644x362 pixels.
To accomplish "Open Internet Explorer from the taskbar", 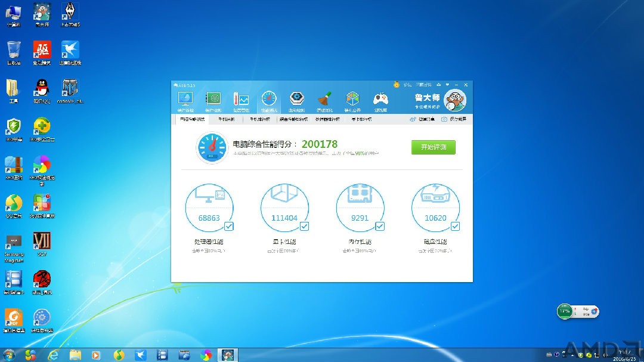I will (x=53, y=355).
